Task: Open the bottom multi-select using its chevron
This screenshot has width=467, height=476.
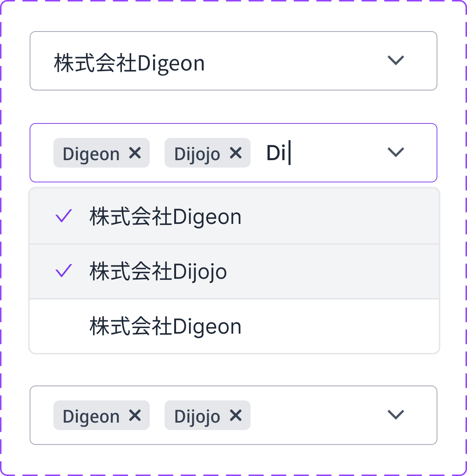Action: (x=395, y=415)
